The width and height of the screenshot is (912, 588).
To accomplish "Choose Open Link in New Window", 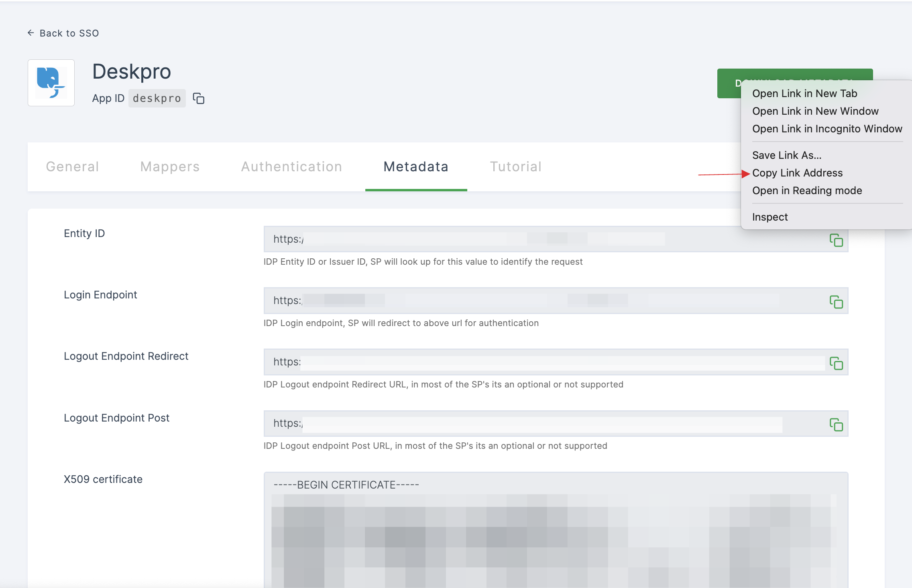I will coord(815,111).
